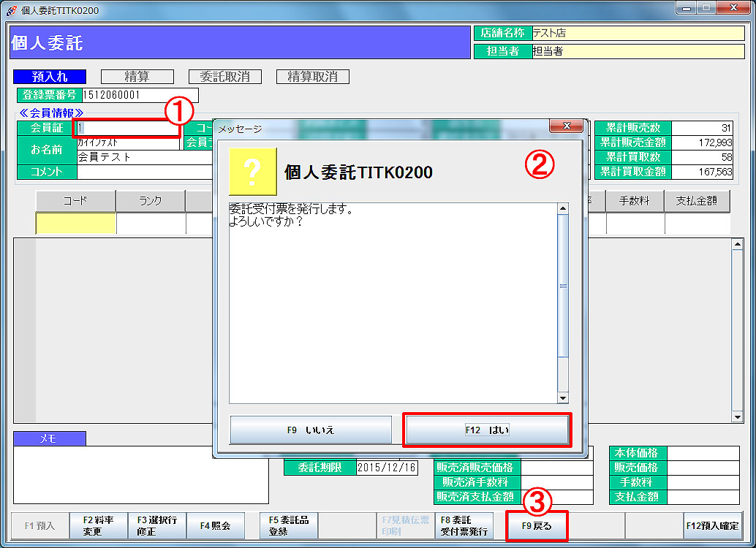Click the 累計販売金額 value 172,993
This screenshot has width=756, height=548.
(702, 142)
